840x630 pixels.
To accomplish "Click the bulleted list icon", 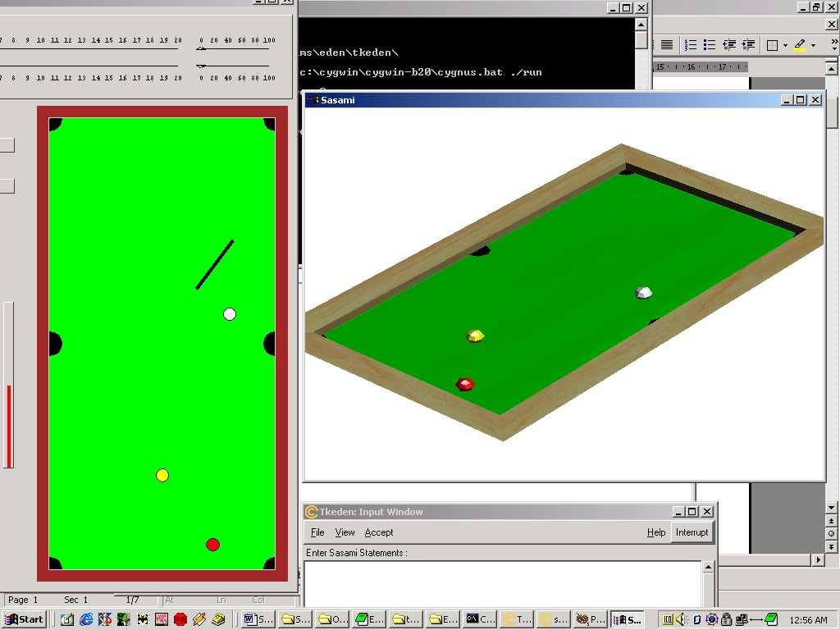I will pos(710,45).
